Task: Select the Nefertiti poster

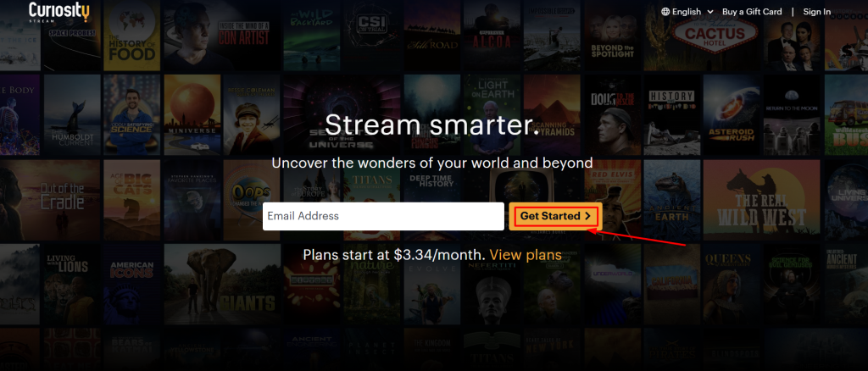Action: (x=492, y=285)
